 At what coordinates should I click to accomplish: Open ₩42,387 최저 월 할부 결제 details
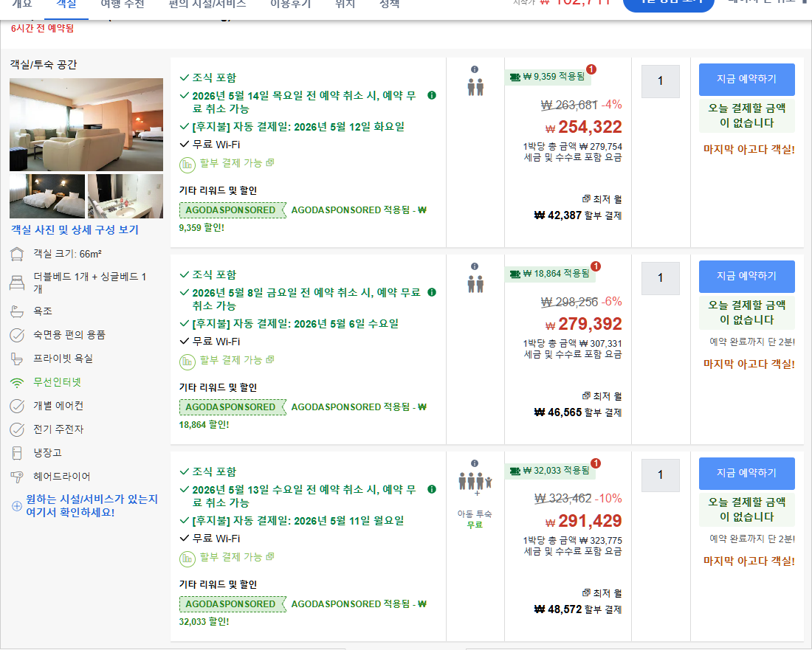tap(577, 207)
